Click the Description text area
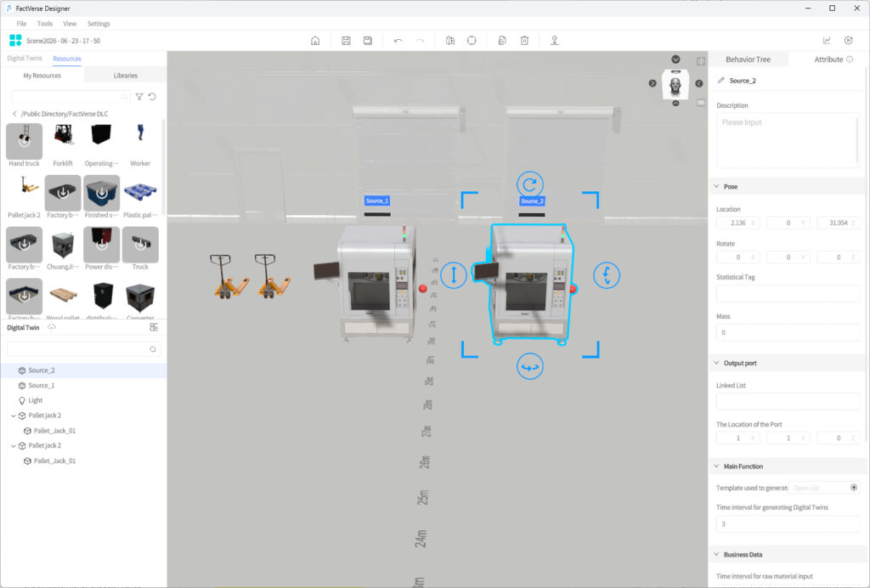 tap(788, 140)
